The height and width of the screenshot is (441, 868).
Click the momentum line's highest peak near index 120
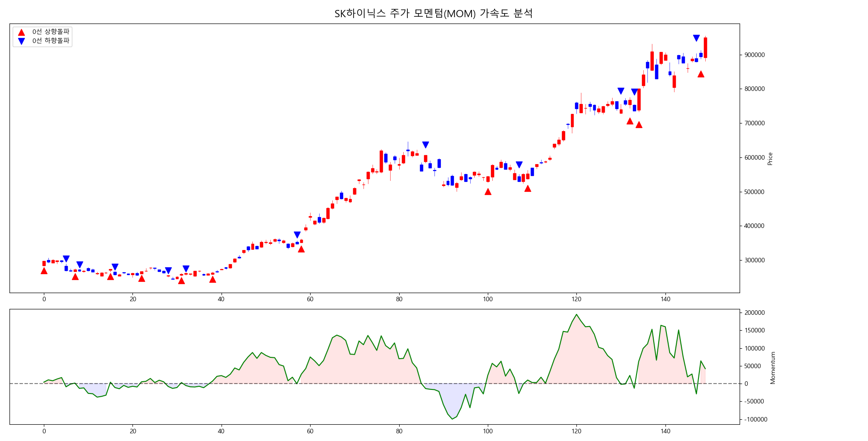[576, 314]
